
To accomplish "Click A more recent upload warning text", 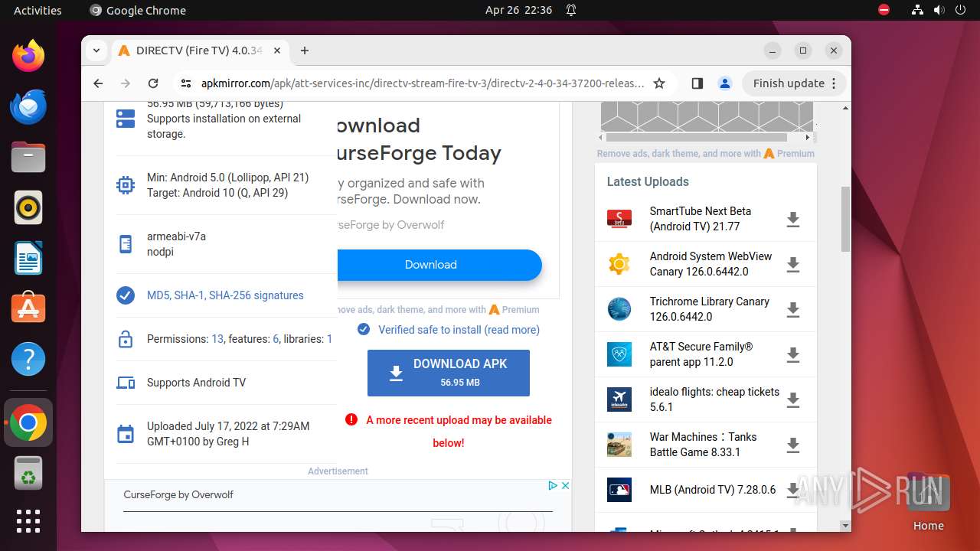I will point(458,431).
